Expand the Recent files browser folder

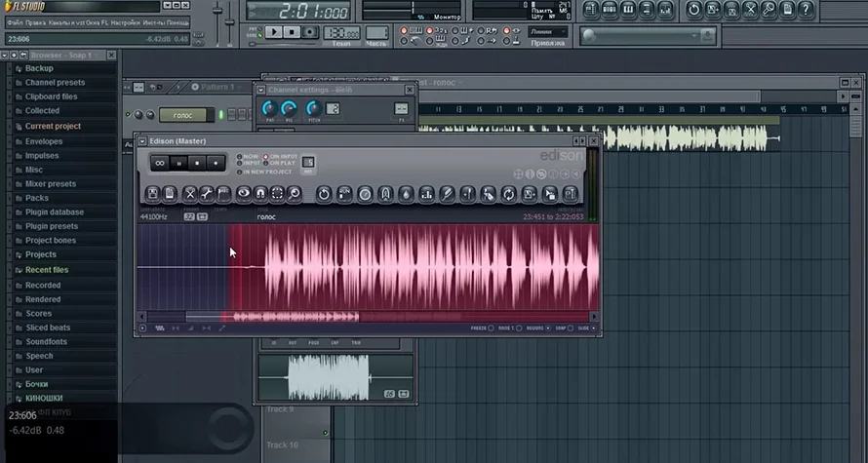46,270
